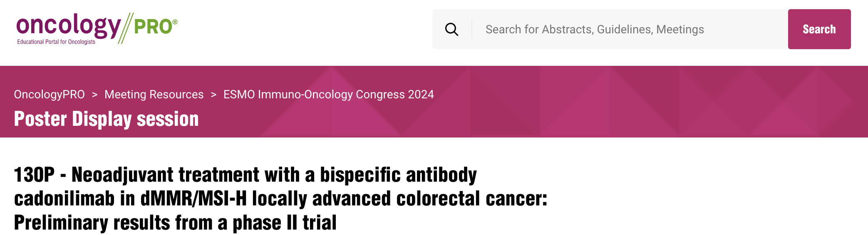Screen dimensions: 868x235
Task: Open ESMO Immuno-Oncology Congress 2024 breadcrumb
Action: click(328, 95)
